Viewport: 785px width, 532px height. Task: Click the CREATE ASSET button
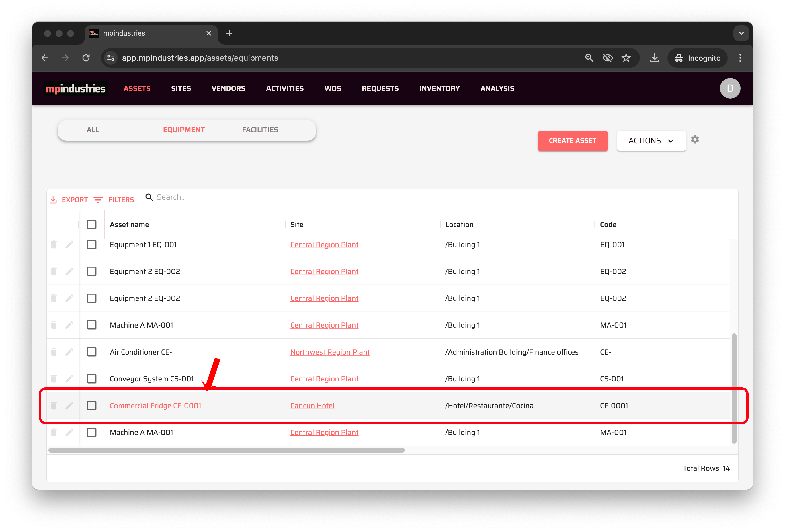coord(572,141)
